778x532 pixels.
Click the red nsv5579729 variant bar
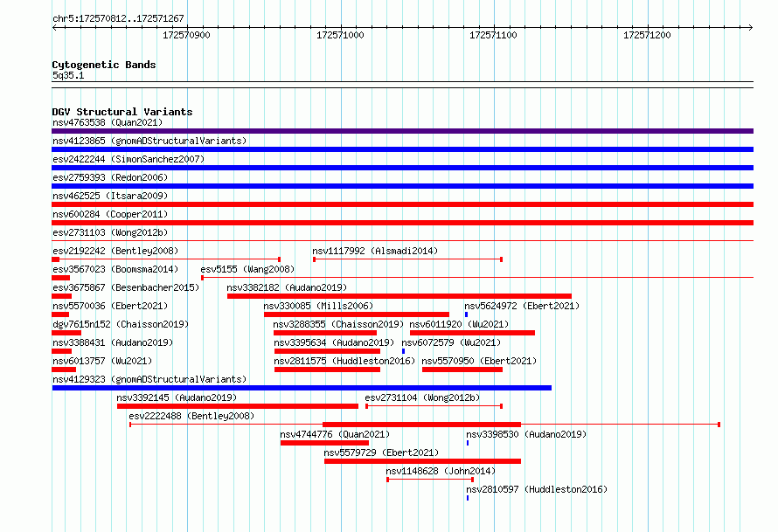pyautogui.click(x=423, y=461)
